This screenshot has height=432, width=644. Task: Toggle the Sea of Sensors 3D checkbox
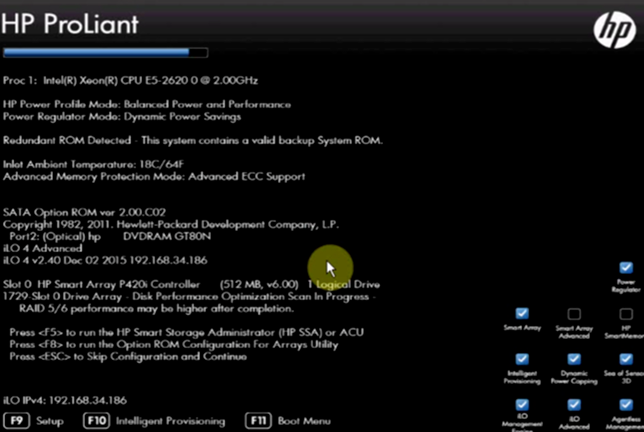pos(626,359)
